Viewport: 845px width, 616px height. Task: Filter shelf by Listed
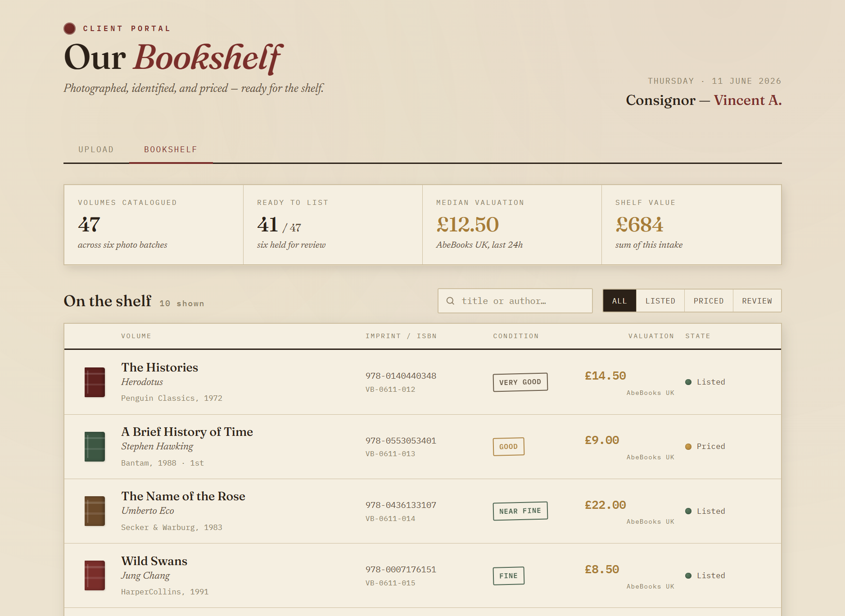tap(660, 301)
